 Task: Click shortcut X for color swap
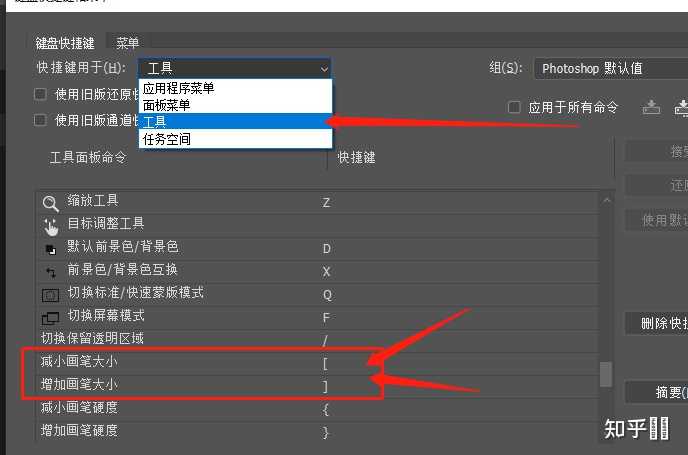[326, 272]
